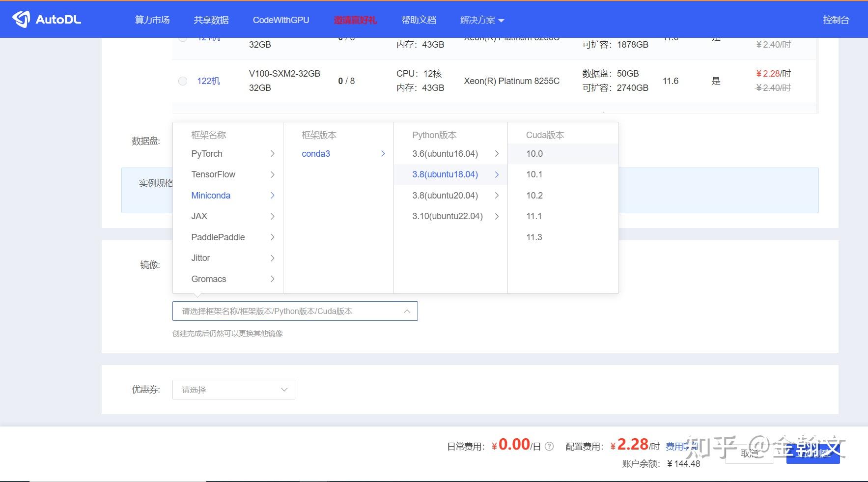Viewport: 868px width, 482px height.
Task: Expand Gromacs framework versions
Action: pyautogui.click(x=208, y=279)
